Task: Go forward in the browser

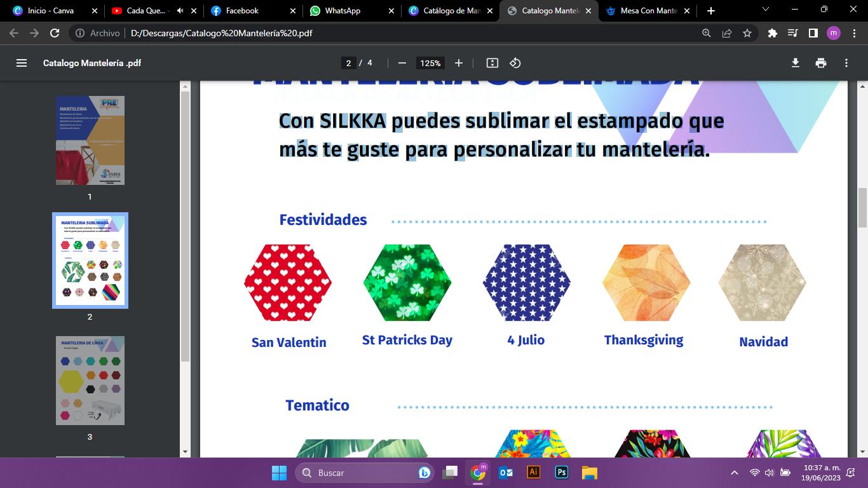Action: tap(34, 33)
